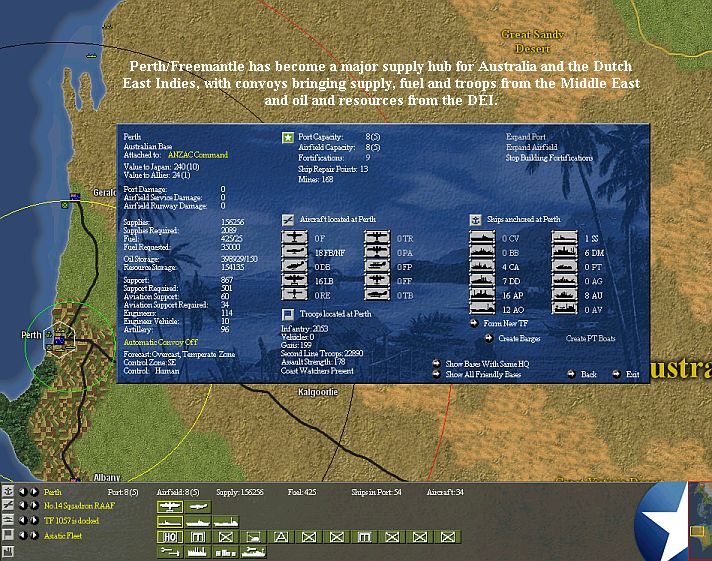
Task: Click Show Bases With Same HQ
Action: click(487, 364)
